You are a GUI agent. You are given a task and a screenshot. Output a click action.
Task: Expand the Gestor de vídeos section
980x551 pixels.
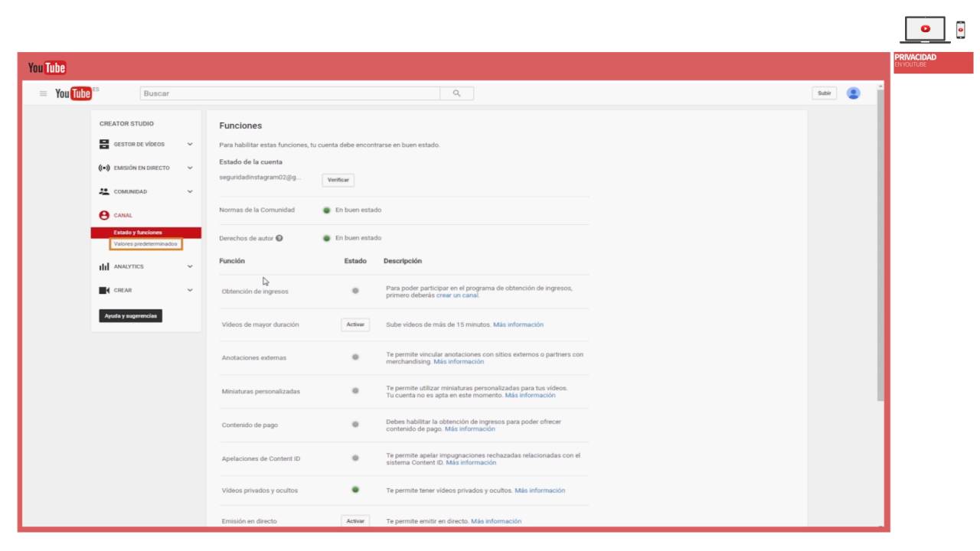(x=190, y=144)
